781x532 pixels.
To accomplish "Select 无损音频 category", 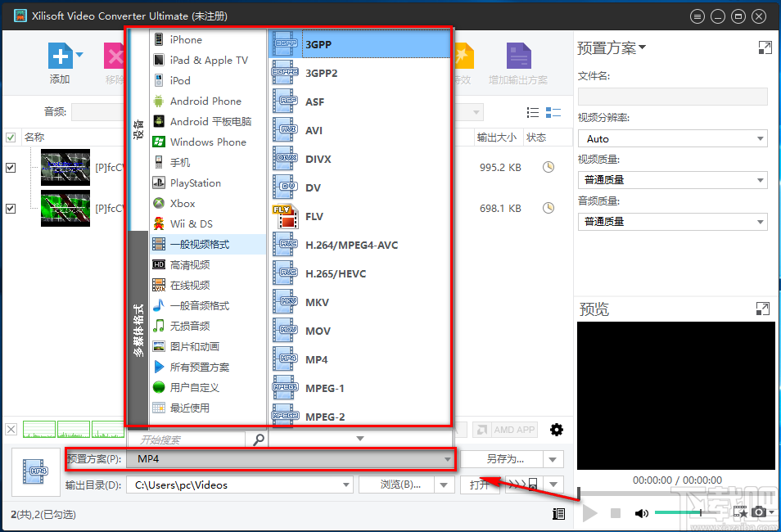I will (x=208, y=326).
